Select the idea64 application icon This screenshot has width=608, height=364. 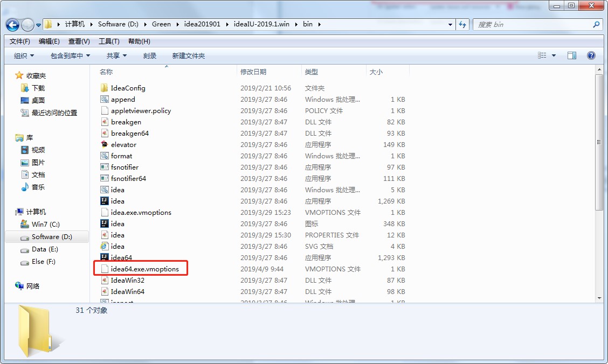click(x=105, y=256)
